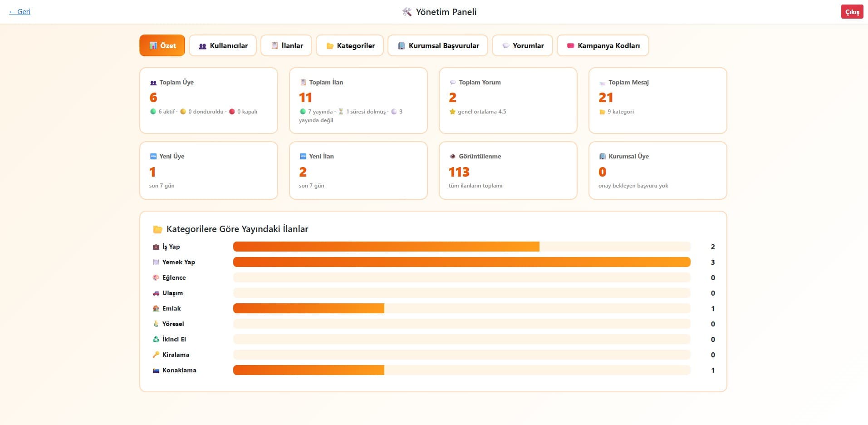The height and width of the screenshot is (425, 868).
Task: Click the briefcase icon next to İş Yap
Action: tap(156, 247)
